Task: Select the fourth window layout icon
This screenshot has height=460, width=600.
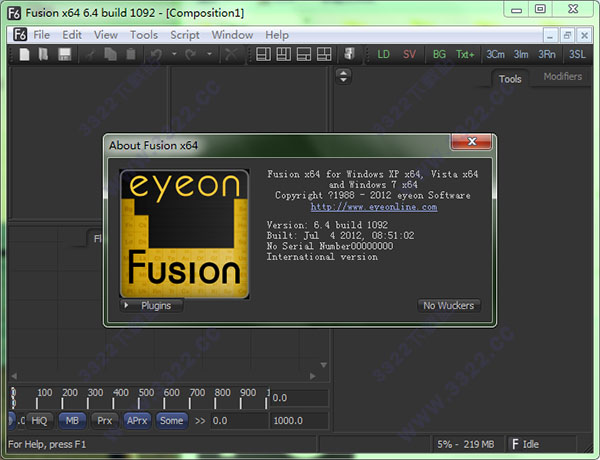Action: tap(324, 54)
